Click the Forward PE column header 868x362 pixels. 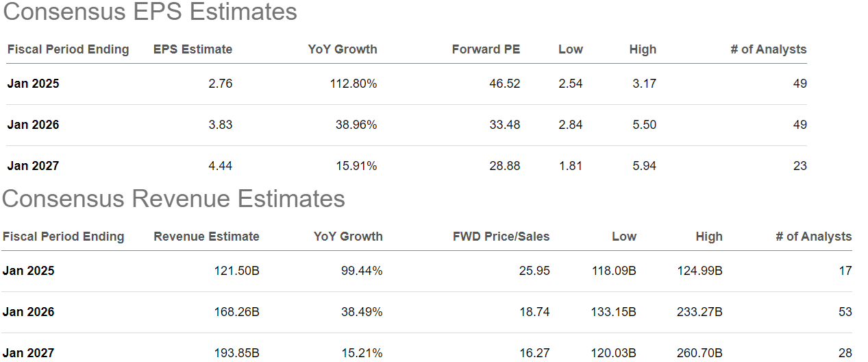tap(486, 49)
